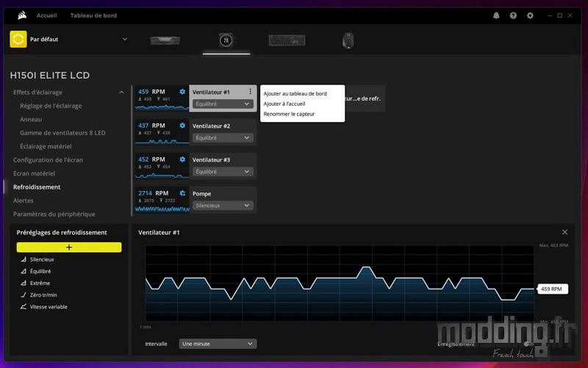Viewport: 588px width, 368px height.
Task: Open Paramètres du périphérique
Action: click(x=54, y=214)
